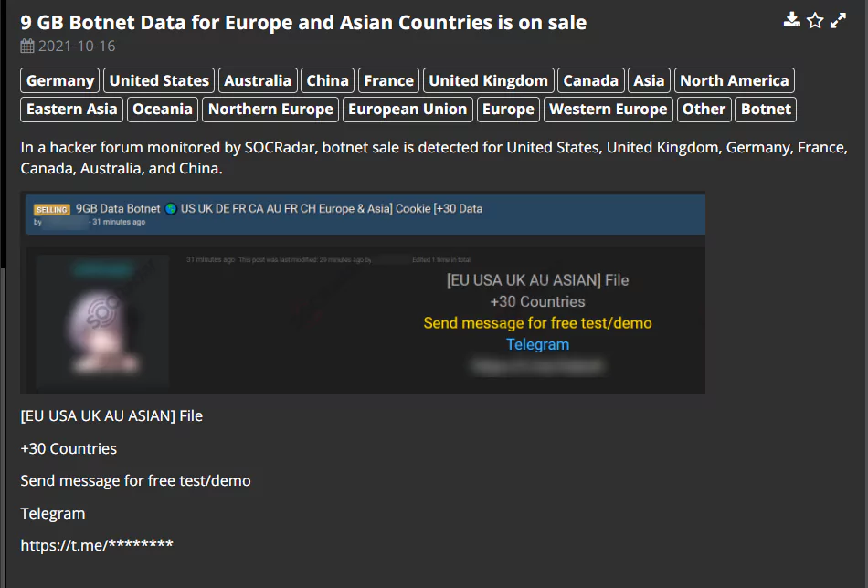Filter by the Australia tag
868x588 pixels.
(258, 80)
